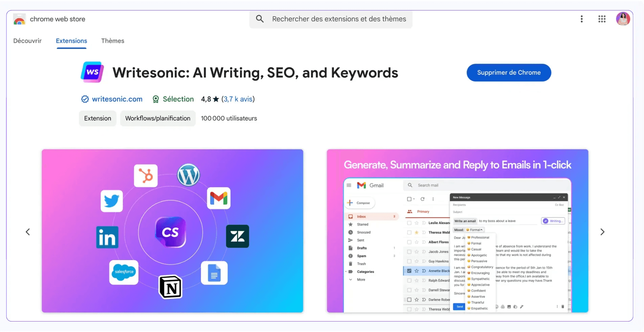Viewport: 644px width, 332px height.
Task: Click the Salesforce cloud icon
Action: click(x=124, y=272)
